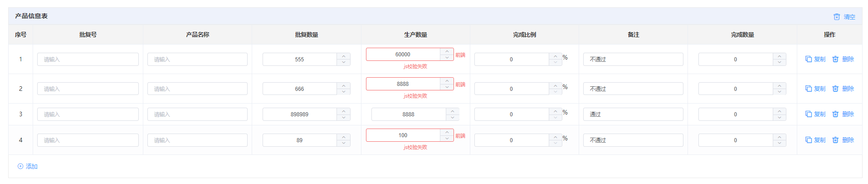Click the 备注 field showing 通过 in row 3
This screenshot has height=184, width=868.
(x=633, y=114)
